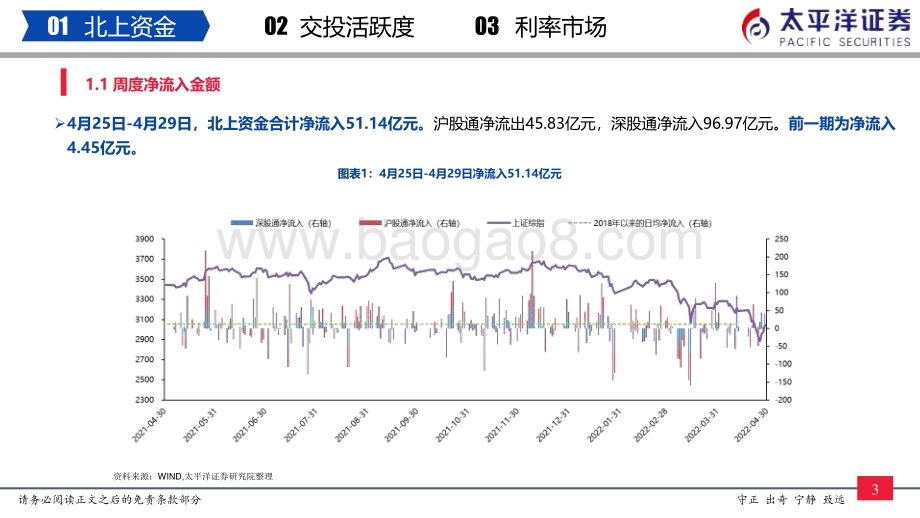This screenshot has height=518, width=920.
Task: Click x-axis date label 2021-07-31
Action: 300,425
